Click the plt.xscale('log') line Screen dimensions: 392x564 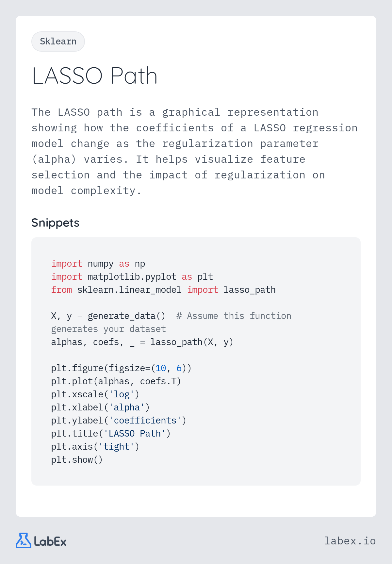pos(95,394)
